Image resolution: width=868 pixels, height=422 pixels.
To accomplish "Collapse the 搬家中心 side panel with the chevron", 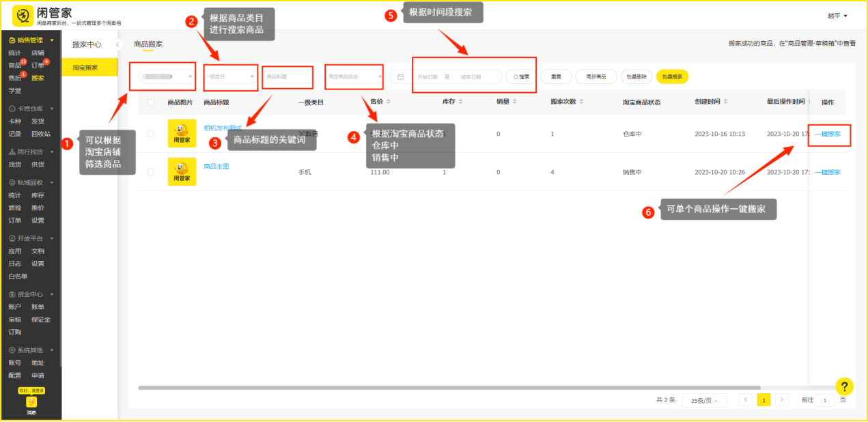I will [x=117, y=44].
